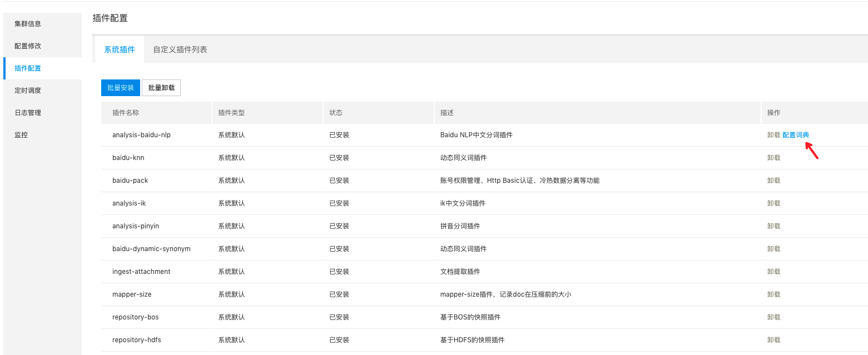Click the mapper-size description text
868x355 pixels.
[x=506, y=294]
